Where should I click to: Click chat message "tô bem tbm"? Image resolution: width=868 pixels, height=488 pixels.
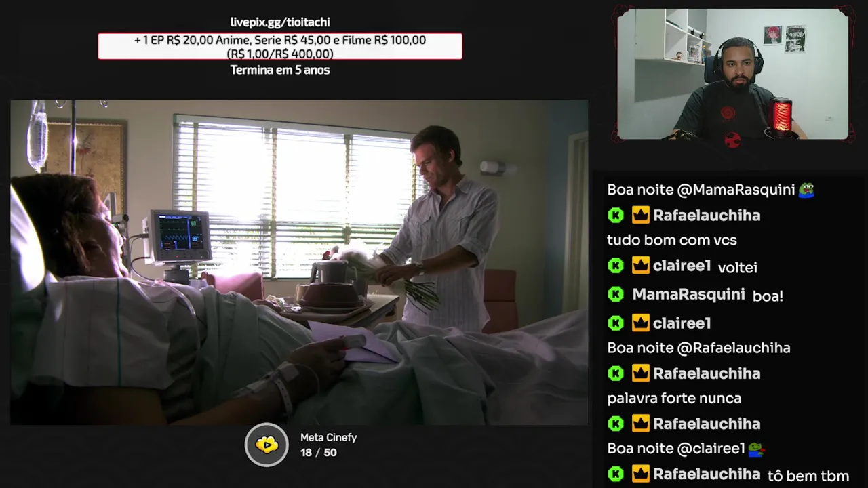tap(808, 476)
